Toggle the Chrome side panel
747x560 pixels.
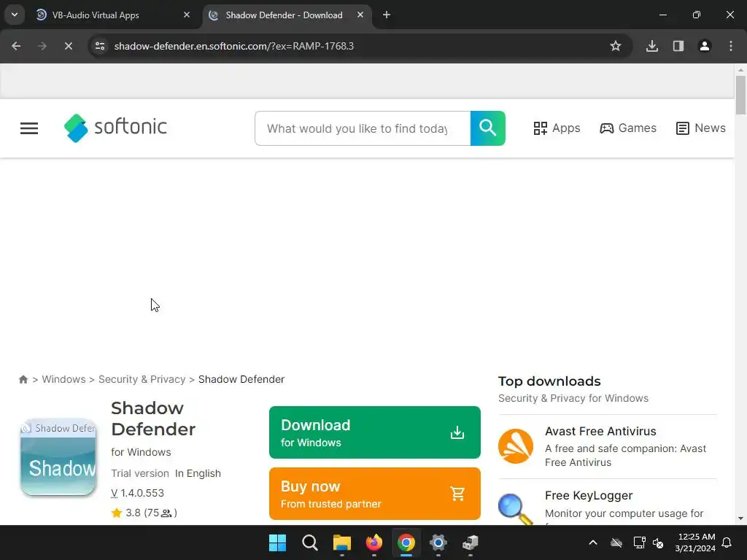coord(678,46)
